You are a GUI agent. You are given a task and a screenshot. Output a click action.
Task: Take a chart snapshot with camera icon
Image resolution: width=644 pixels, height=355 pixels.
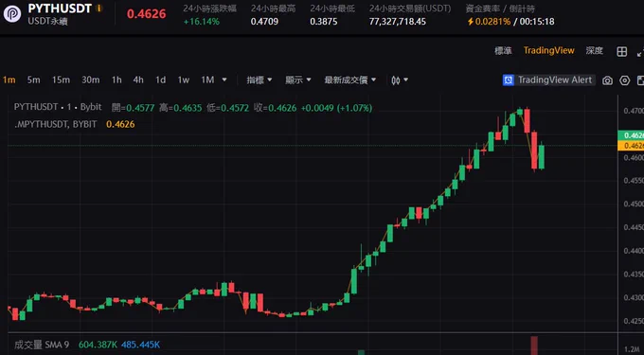(x=607, y=80)
